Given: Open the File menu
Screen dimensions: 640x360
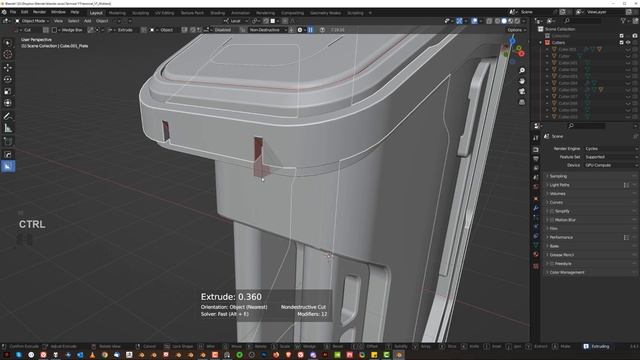Looking at the screenshot, I should (13, 12).
